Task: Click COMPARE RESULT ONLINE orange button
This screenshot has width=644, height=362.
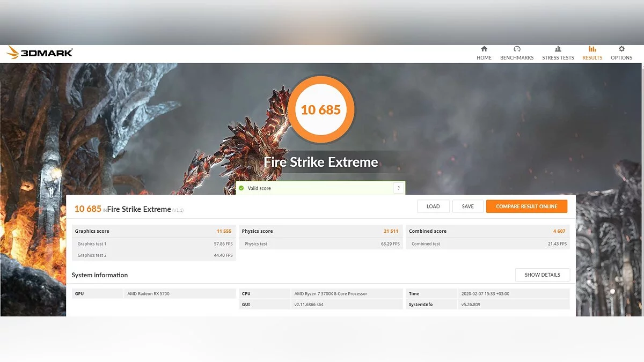Action: tap(526, 206)
